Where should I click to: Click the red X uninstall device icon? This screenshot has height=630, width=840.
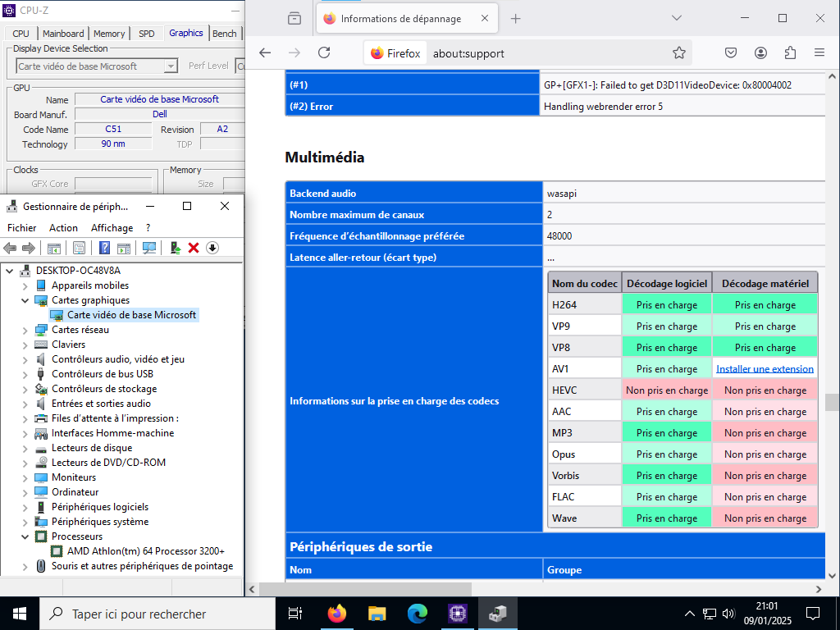point(194,248)
